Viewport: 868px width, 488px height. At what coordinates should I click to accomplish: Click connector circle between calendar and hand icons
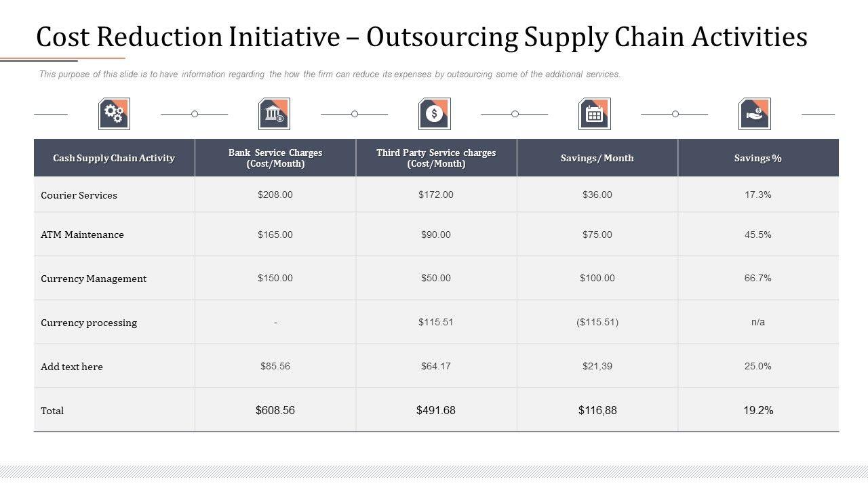point(675,114)
